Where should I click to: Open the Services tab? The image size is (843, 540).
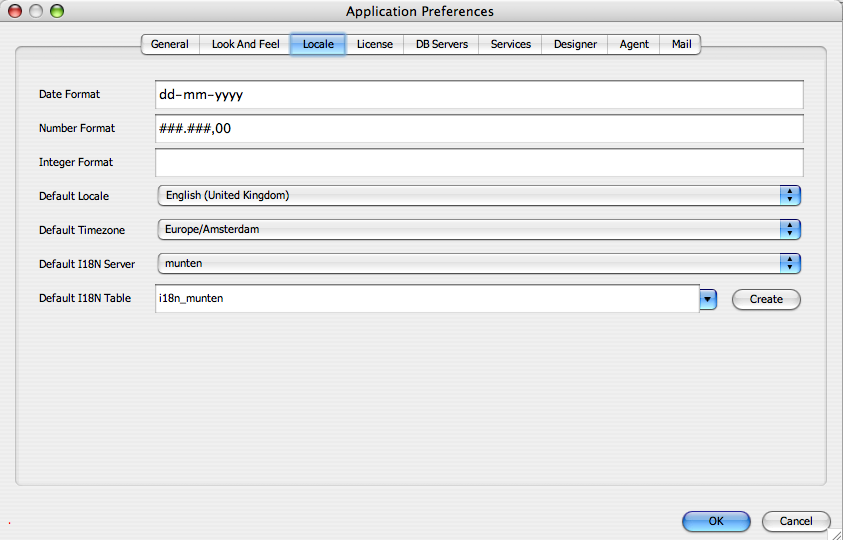click(x=510, y=44)
